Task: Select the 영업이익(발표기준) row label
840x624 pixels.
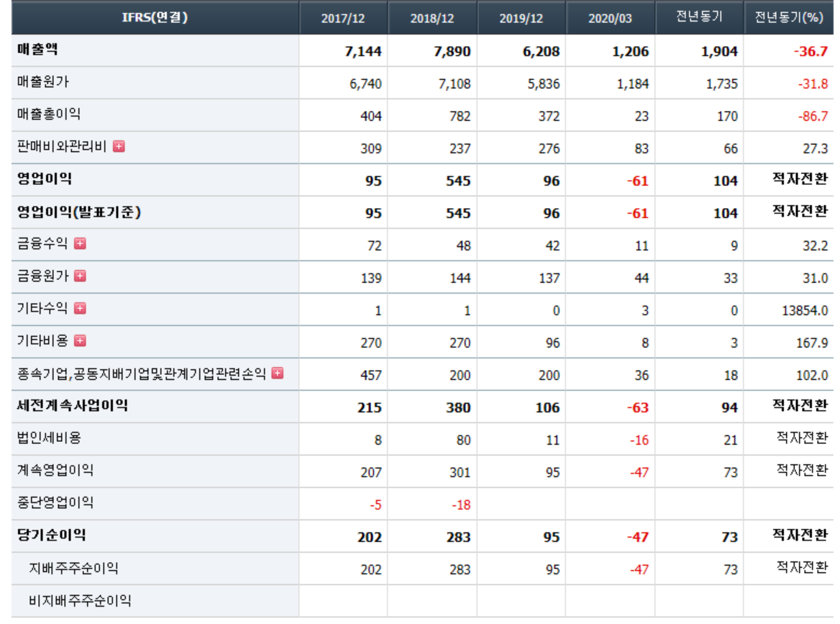Action: pos(79,212)
